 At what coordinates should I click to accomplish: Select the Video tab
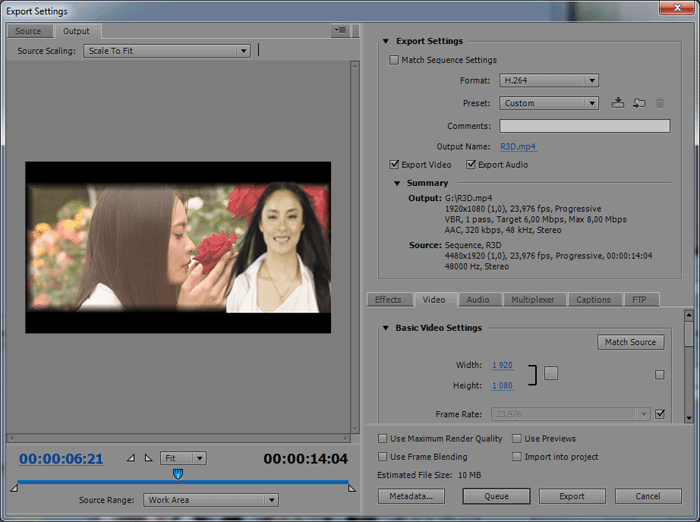[x=434, y=300]
